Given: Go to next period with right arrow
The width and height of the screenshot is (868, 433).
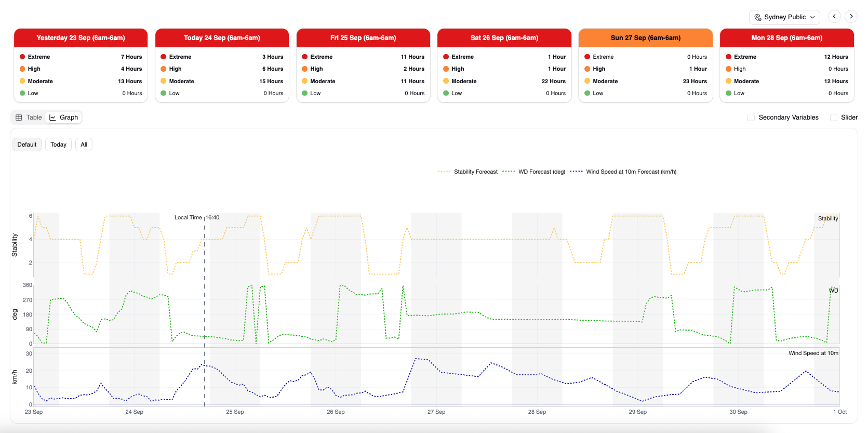Looking at the screenshot, I should (x=851, y=16).
